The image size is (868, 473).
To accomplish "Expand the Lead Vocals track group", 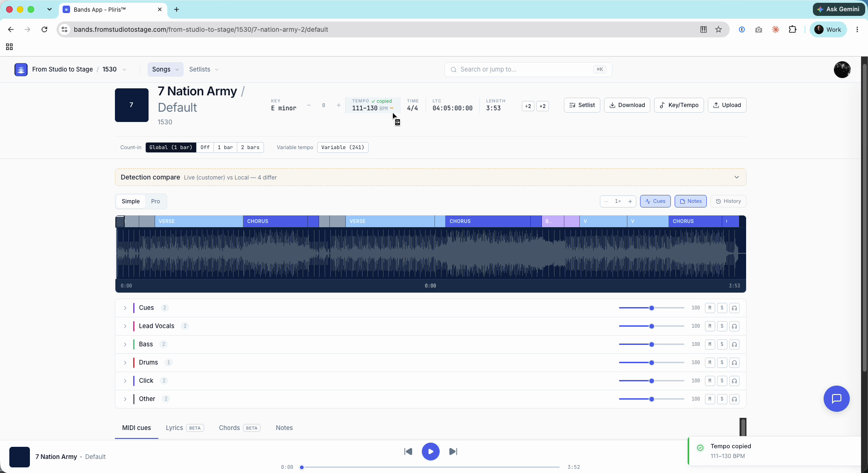I will 125,326.
